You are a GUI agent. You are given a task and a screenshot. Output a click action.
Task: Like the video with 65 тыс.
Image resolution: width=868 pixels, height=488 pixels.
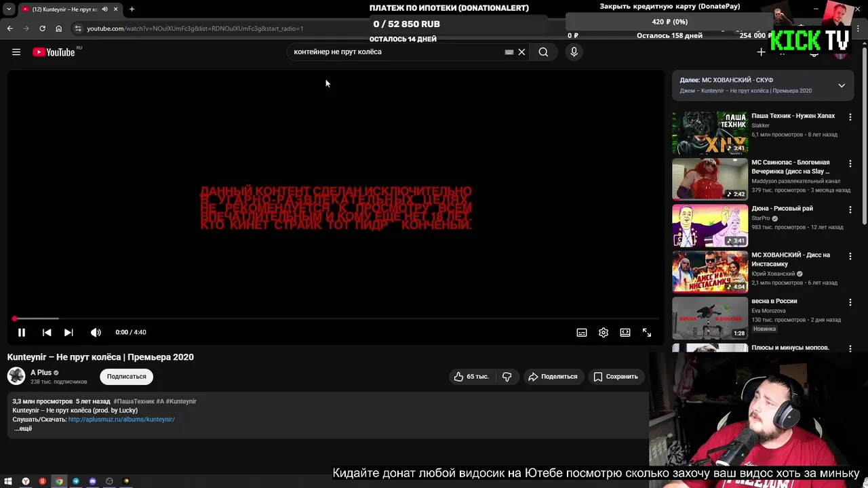[x=472, y=376]
